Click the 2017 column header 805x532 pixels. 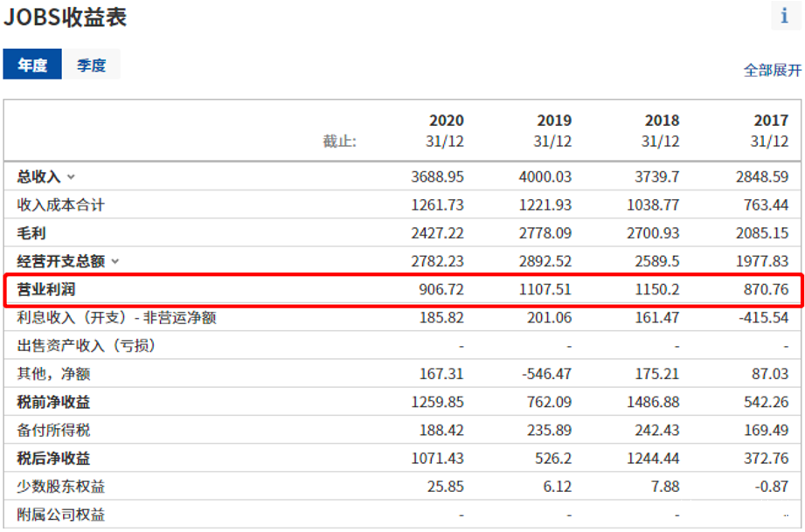point(770,121)
